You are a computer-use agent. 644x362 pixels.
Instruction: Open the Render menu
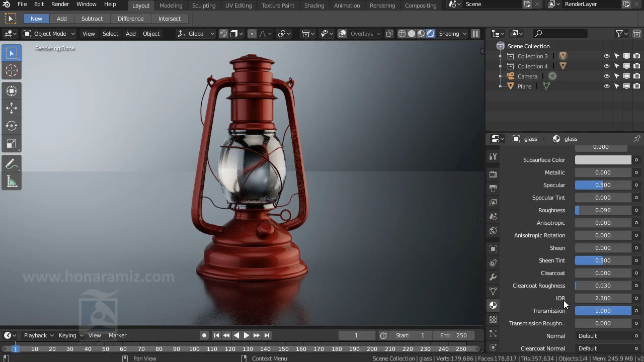(60, 4)
